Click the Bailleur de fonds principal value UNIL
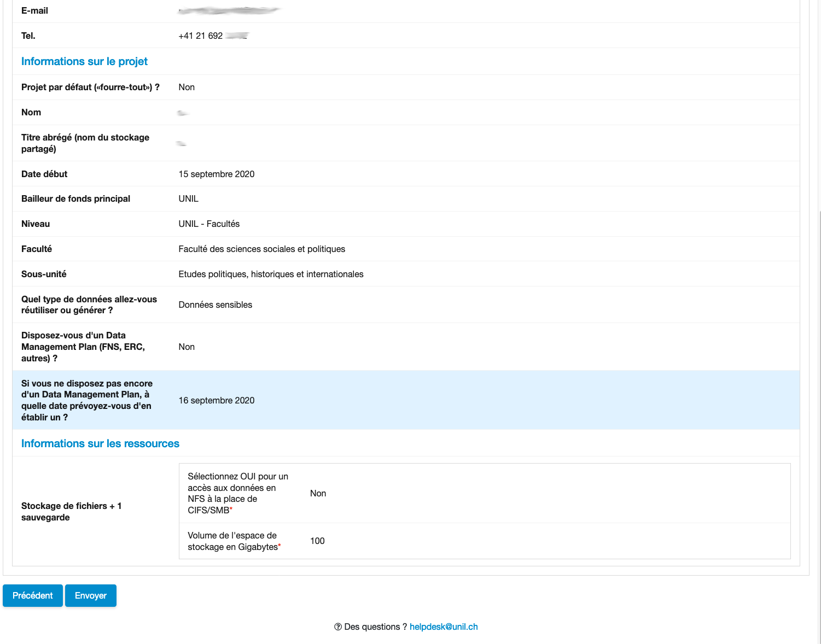Viewport: 821px width, 644px height. [188, 198]
